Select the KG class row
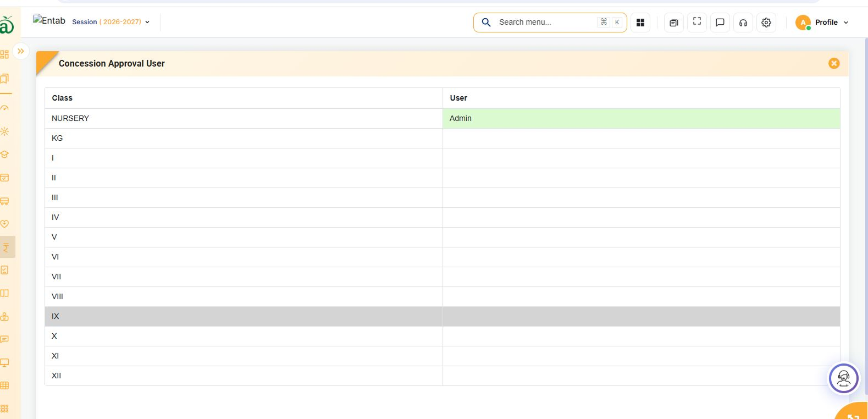The width and height of the screenshot is (868, 419). point(443,138)
